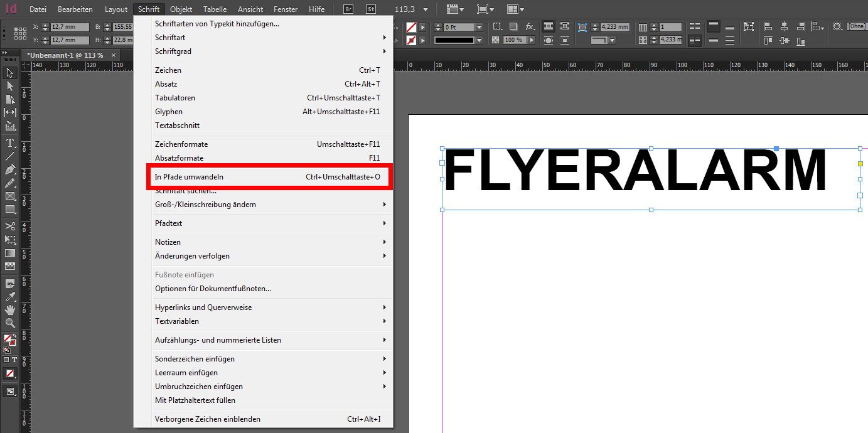Viewport: 868px width, 433px height.
Task: Open the stroke weight dropdown
Action: (x=479, y=28)
